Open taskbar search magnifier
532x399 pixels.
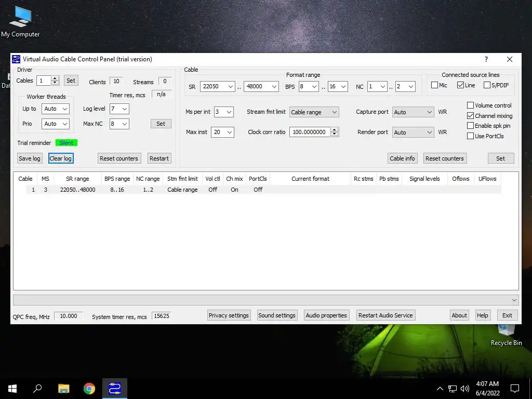tap(37, 389)
